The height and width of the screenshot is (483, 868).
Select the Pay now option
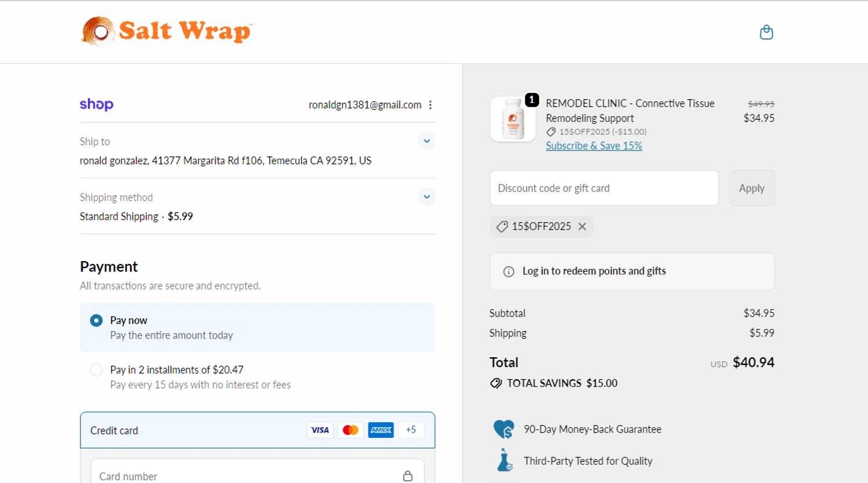point(258,328)
